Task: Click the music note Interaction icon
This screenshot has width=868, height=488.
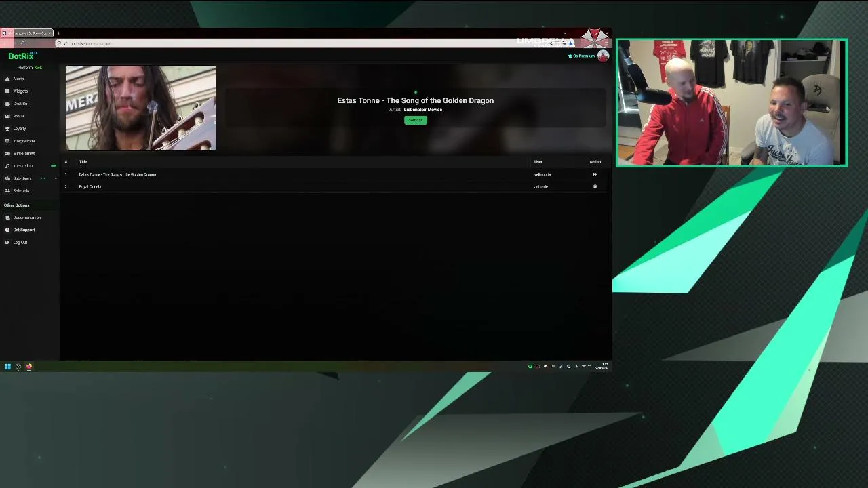Action: coord(7,166)
